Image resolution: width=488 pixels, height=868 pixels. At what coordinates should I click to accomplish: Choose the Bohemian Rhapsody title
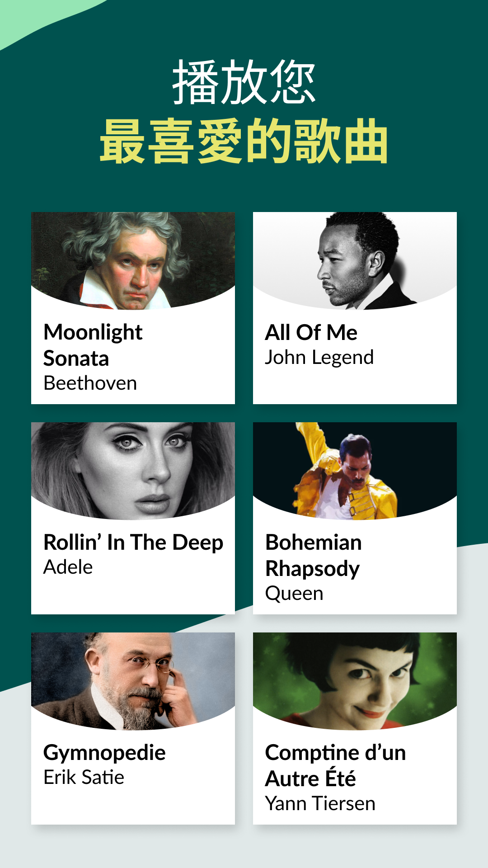tap(313, 556)
